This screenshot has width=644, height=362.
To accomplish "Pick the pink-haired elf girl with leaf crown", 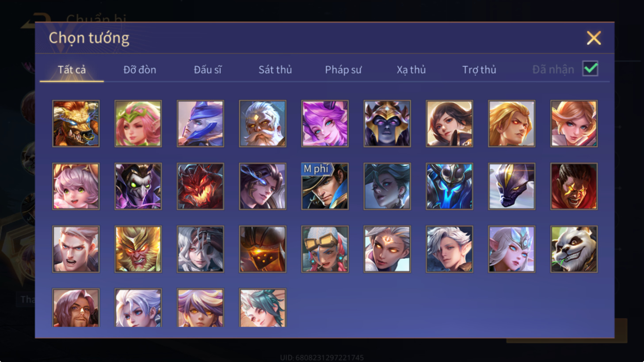I will point(138,124).
